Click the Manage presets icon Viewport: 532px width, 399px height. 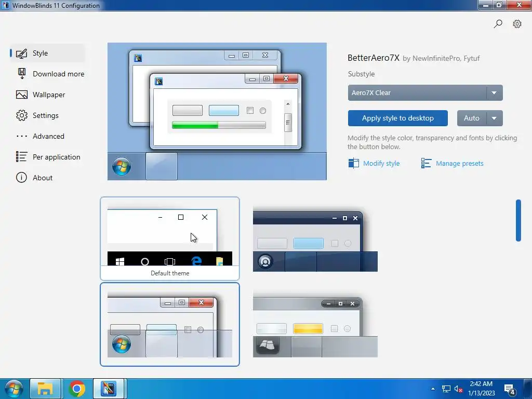[426, 163]
